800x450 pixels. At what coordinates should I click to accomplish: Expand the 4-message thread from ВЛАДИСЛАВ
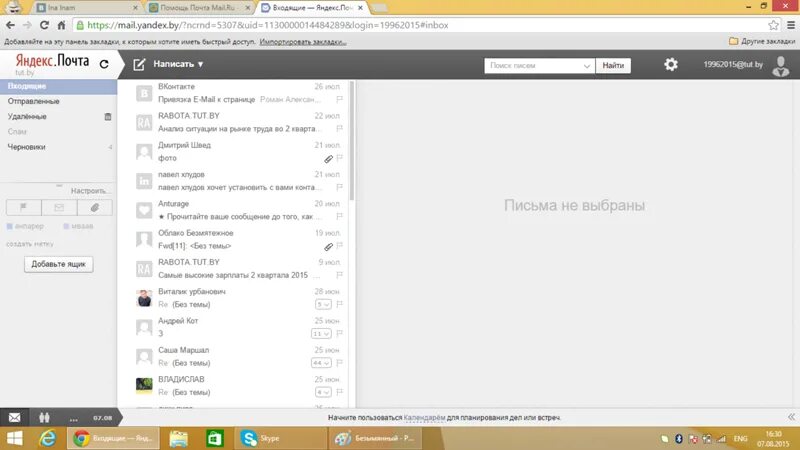tap(323, 392)
